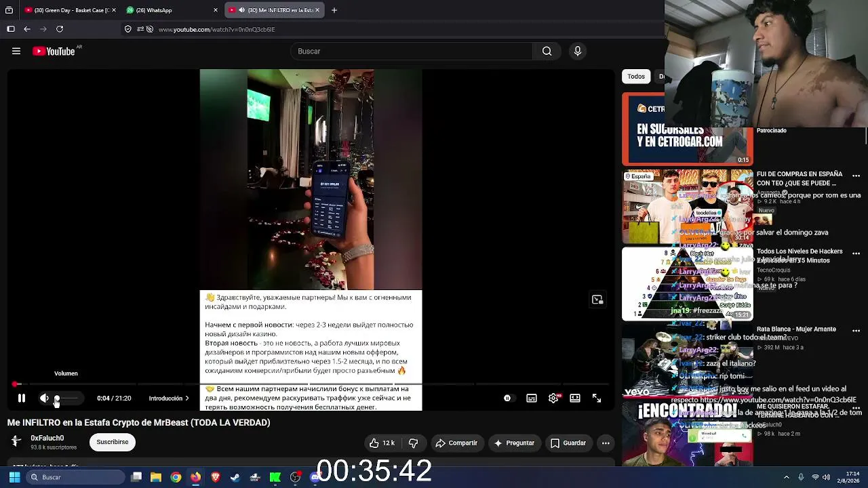Toggle the browser sidebar panel
The image size is (868, 488).
tap(11, 29)
